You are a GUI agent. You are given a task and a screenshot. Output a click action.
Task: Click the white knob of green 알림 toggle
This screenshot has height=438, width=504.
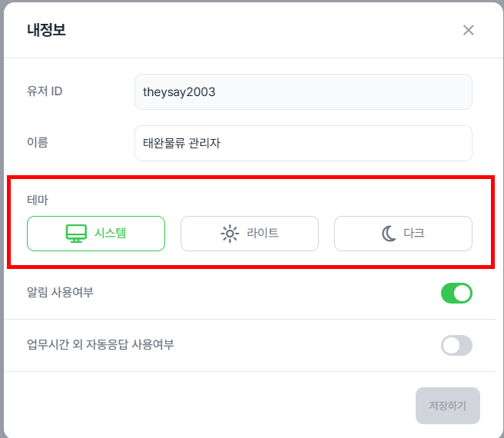click(463, 293)
